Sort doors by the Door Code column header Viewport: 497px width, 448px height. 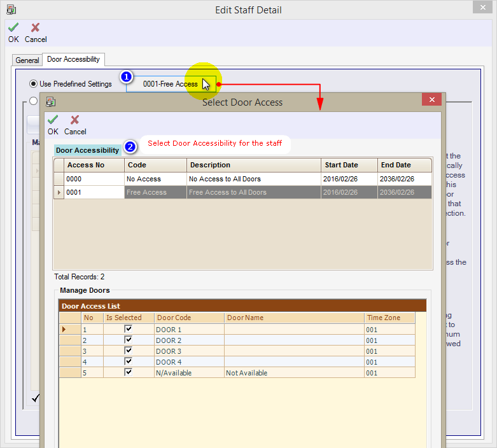pyautogui.click(x=189, y=318)
